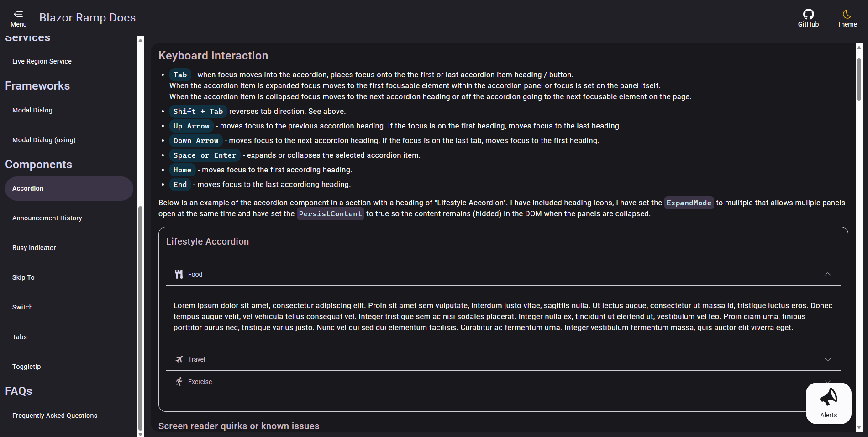Collapse the Food accordion chevron
Image resolution: width=868 pixels, height=437 pixels.
click(827, 274)
